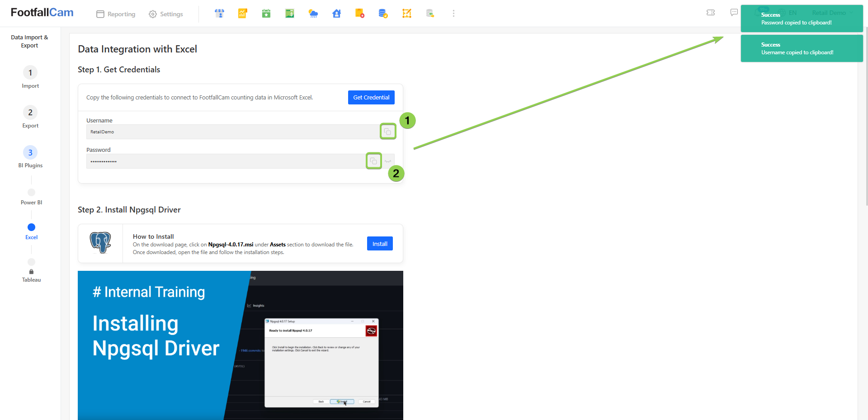Open the yellow chart report icon
The image size is (868, 420).
coord(243,14)
